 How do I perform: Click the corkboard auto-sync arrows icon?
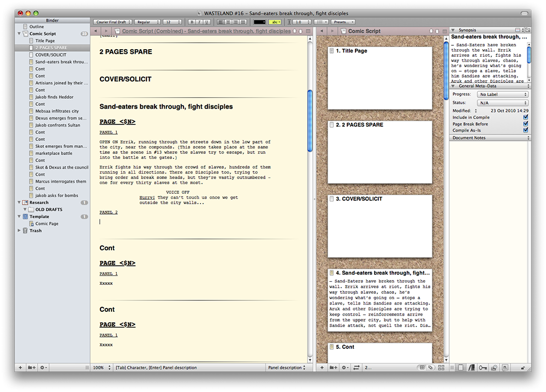click(356, 368)
